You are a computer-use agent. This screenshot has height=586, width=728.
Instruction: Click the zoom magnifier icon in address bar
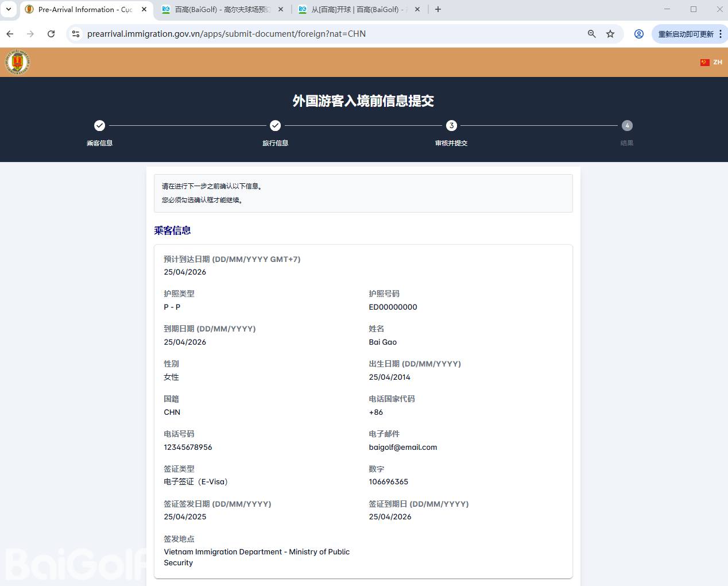pyautogui.click(x=591, y=34)
